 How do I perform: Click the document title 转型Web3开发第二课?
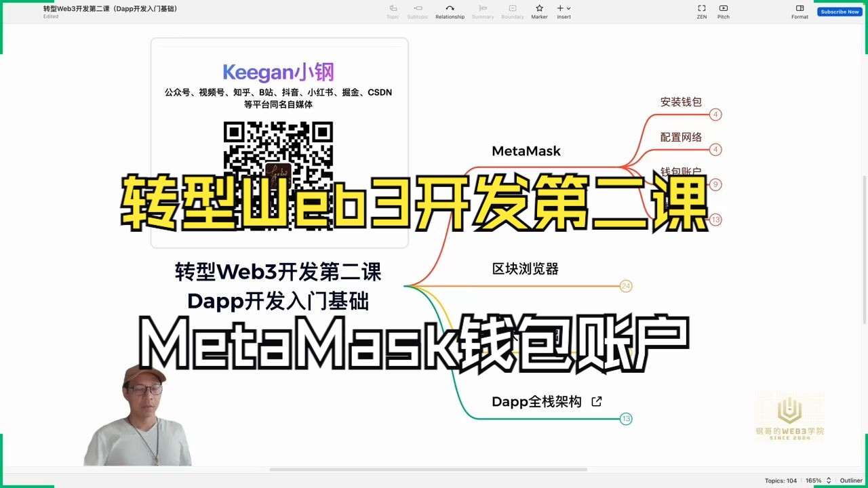[x=111, y=9]
